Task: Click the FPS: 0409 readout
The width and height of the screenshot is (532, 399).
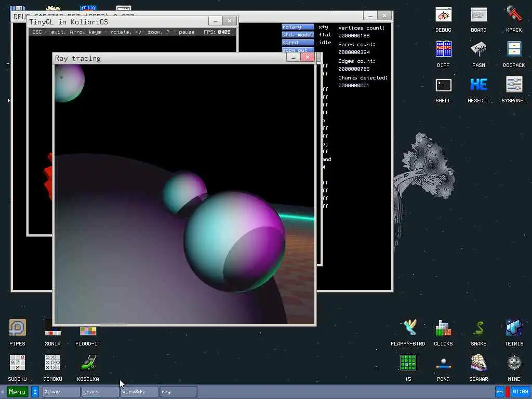Action: 217,32
